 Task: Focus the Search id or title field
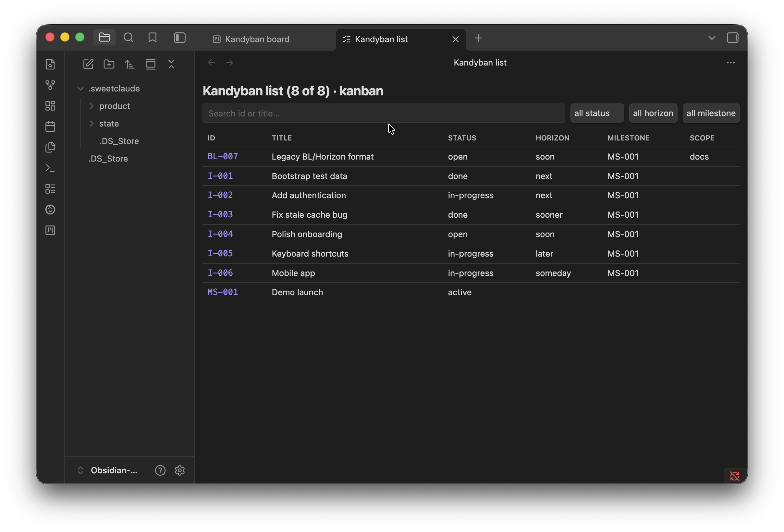click(384, 113)
